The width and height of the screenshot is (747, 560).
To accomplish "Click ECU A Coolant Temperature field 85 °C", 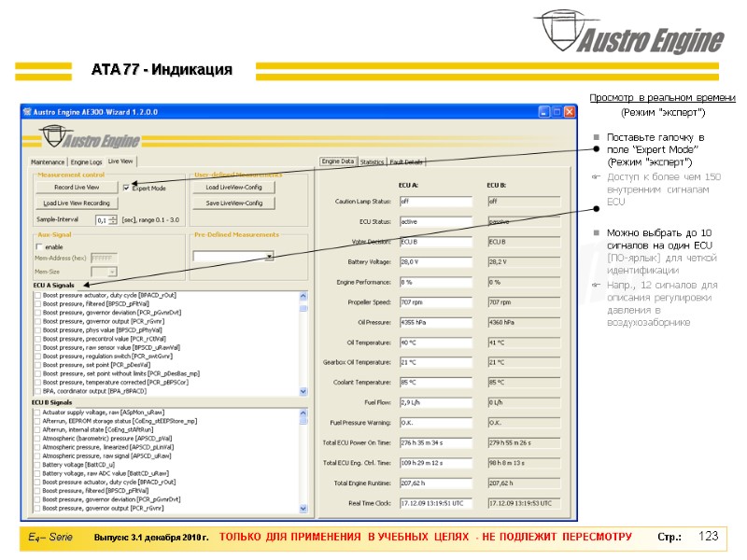I will (x=435, y=383).
